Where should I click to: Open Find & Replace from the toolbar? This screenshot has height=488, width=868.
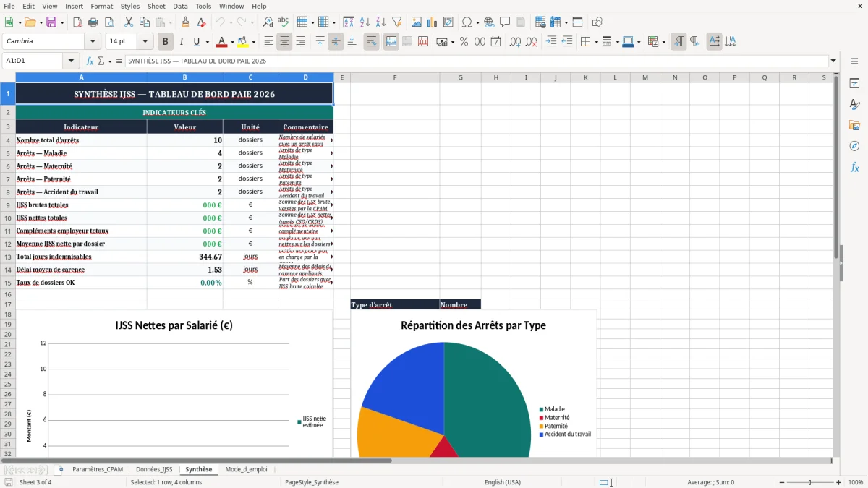coord(268,22)
